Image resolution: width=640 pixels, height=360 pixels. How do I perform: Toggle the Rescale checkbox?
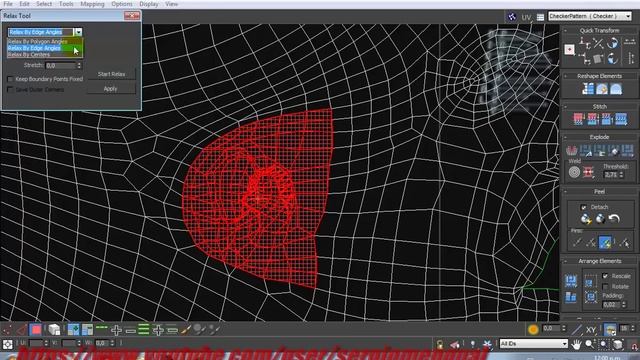[605, 276]
